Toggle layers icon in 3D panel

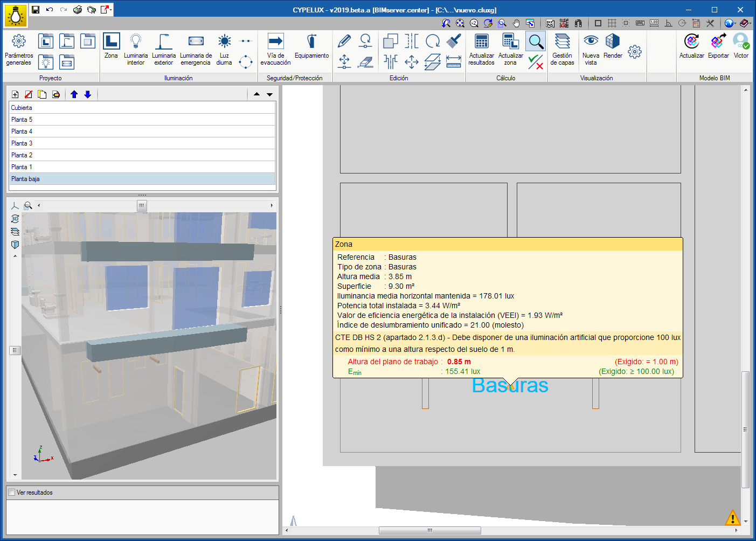(15, 232)
